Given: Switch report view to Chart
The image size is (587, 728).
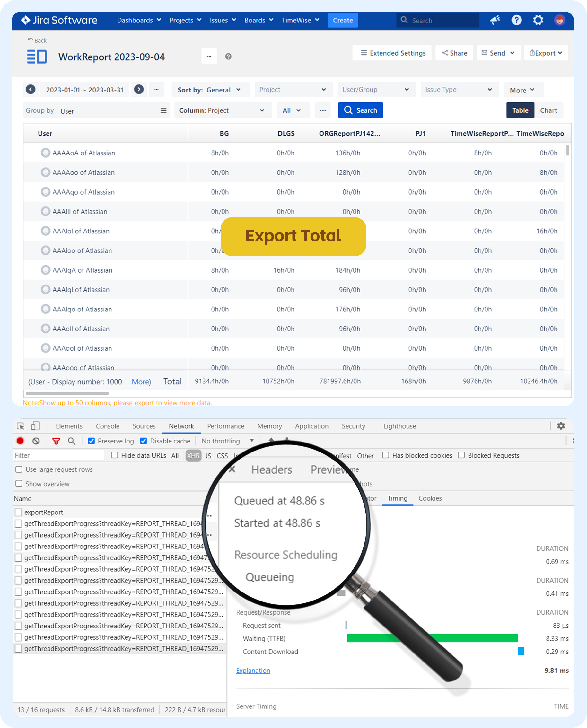Looking at the screenshot, I should [x=548, y=110].
